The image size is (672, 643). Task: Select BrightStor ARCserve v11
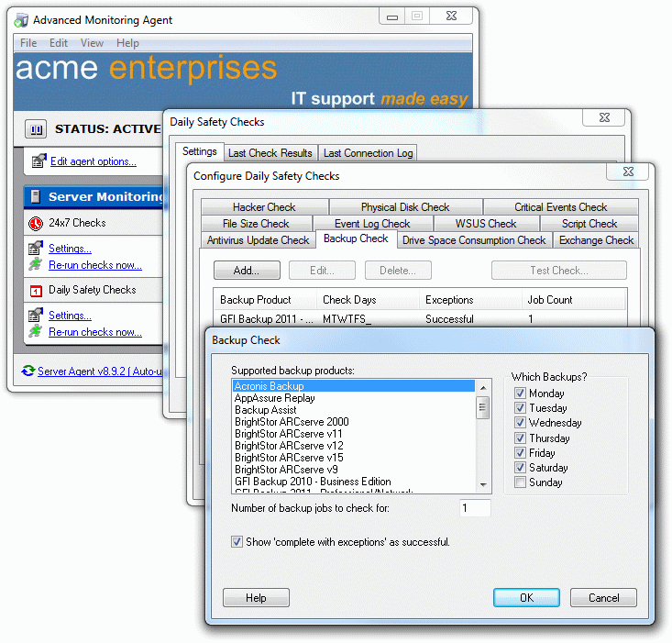tap(354, 434)
